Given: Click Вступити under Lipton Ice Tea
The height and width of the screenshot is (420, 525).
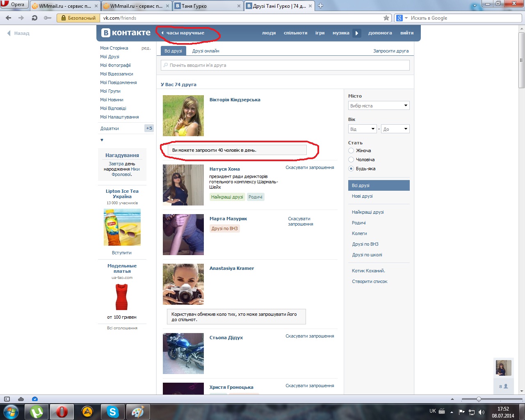Looking at the screenshot, I should [122, 253].
